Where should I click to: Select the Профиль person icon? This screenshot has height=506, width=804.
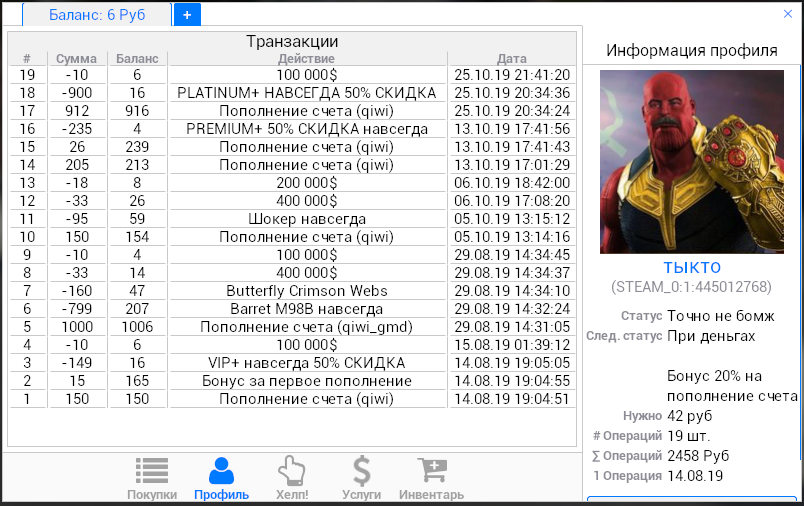click(221, 472)
